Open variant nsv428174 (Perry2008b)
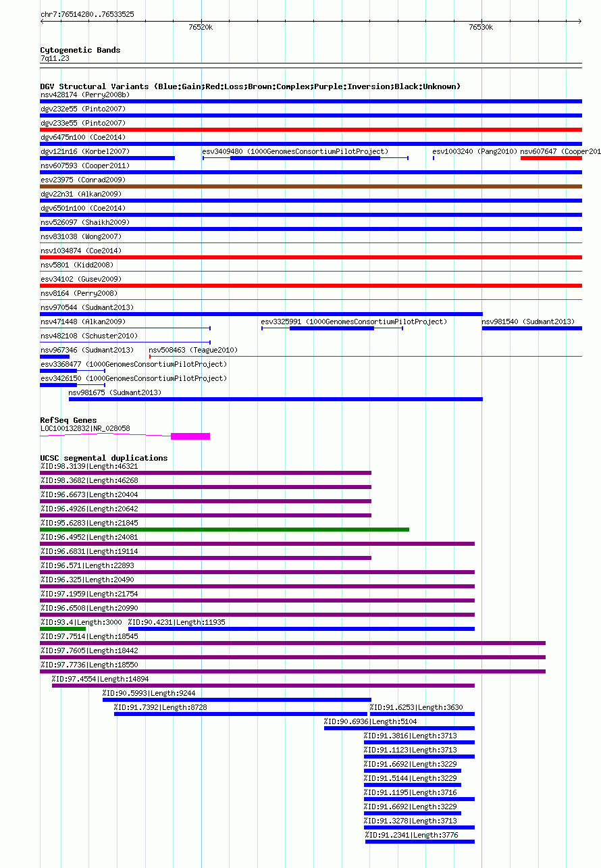This screenshot has width=601, height=868. (85, 95)
